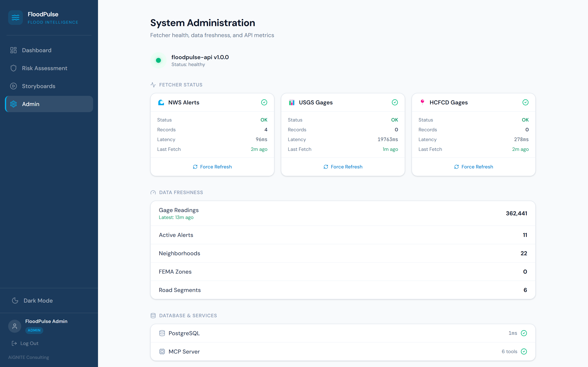Click the Risk Assessment shield icon
This screenshot has height=367, width=588.
13,68
